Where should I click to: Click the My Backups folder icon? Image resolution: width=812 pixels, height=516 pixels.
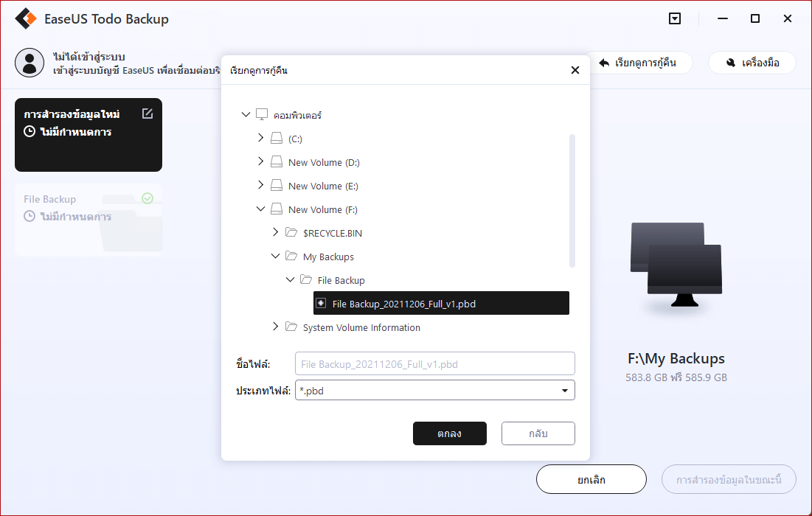(291, 257)
